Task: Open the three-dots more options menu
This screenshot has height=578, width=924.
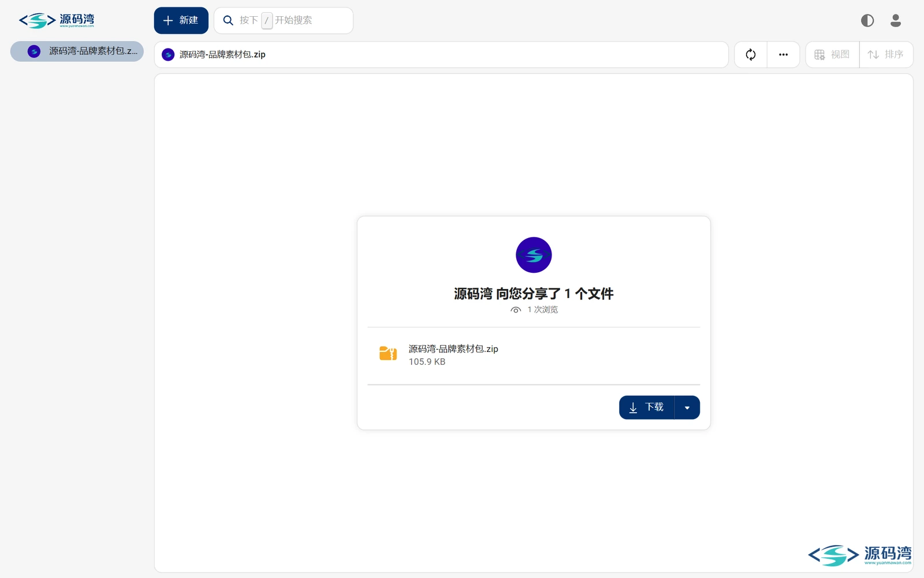Action: click(x=783, y=54)
